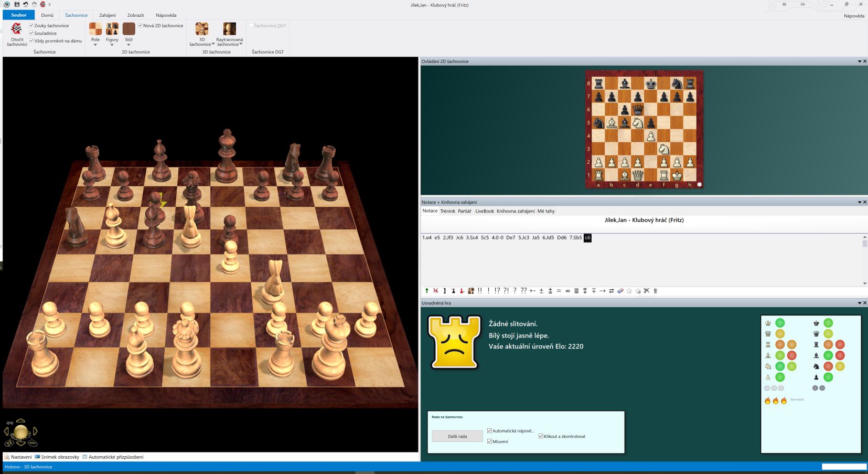The height and width of the screenshot is (474, 868).
Task: Click the Nápověda link at top right
Action: pos(854,16)
